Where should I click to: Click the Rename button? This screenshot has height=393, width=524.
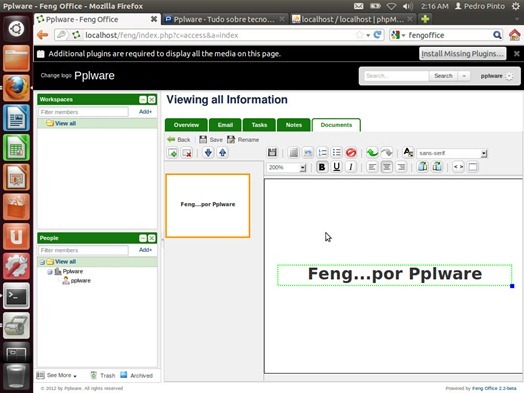(243, 140)
